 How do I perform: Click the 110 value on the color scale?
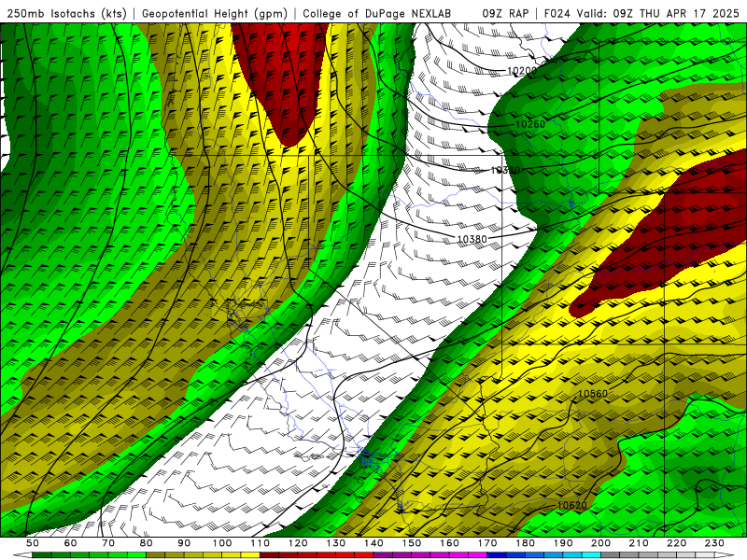coord(261,543)
